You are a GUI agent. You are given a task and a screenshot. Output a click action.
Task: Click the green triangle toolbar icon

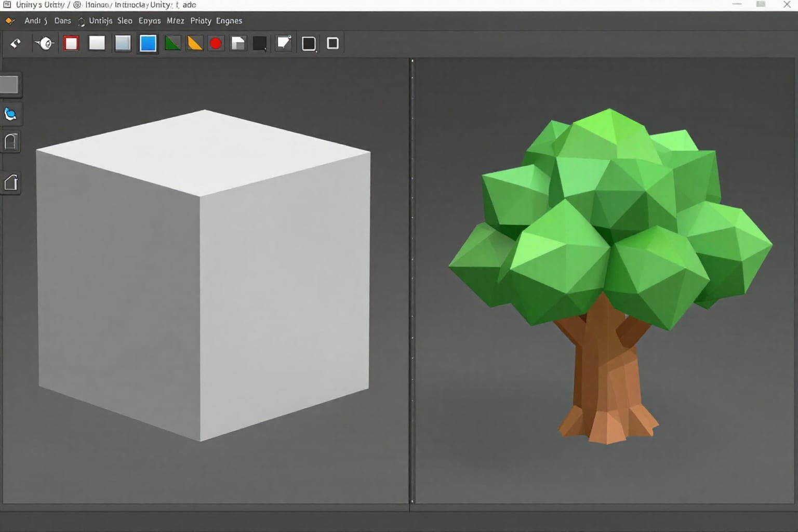[172, 43]
